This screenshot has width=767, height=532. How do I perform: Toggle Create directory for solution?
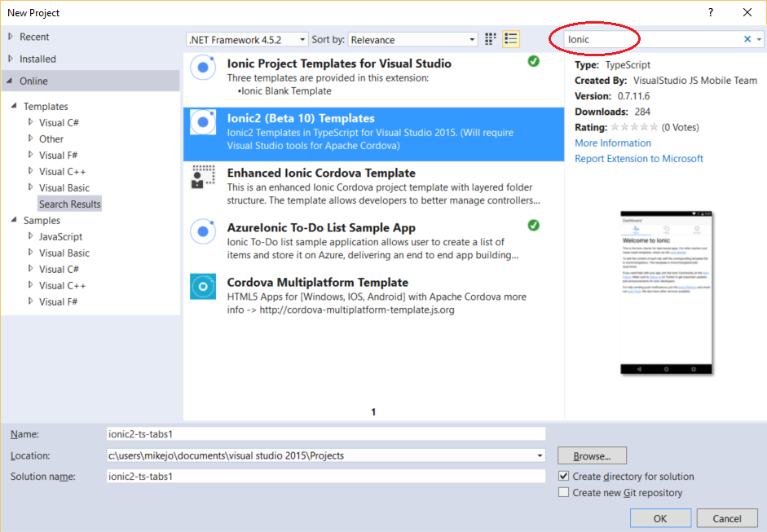(563, 476)
